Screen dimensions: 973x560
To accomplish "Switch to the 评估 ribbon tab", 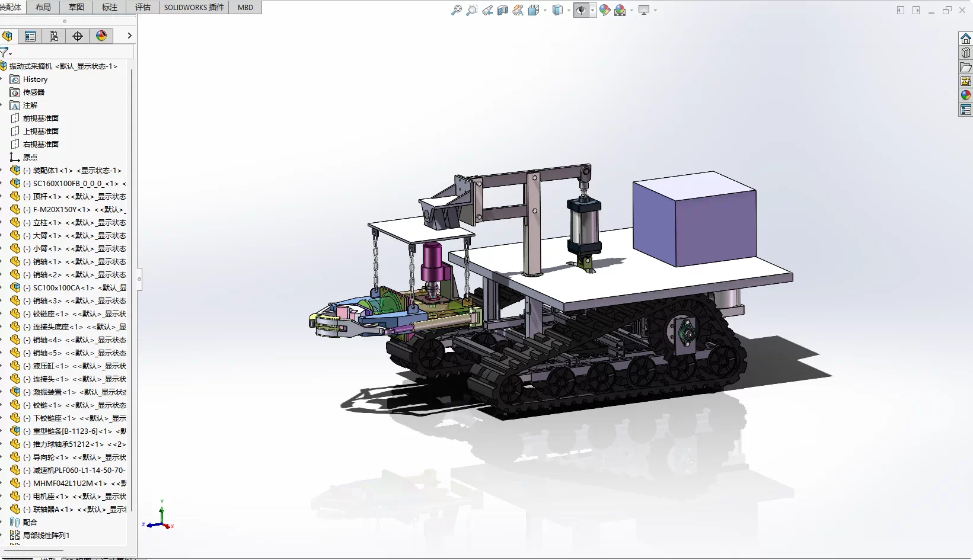I will [143, 7].
